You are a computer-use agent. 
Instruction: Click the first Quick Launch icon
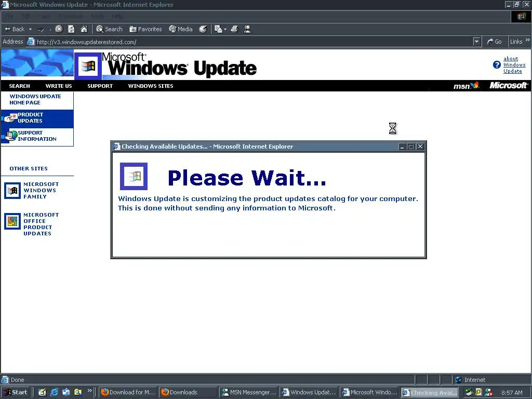43,392
